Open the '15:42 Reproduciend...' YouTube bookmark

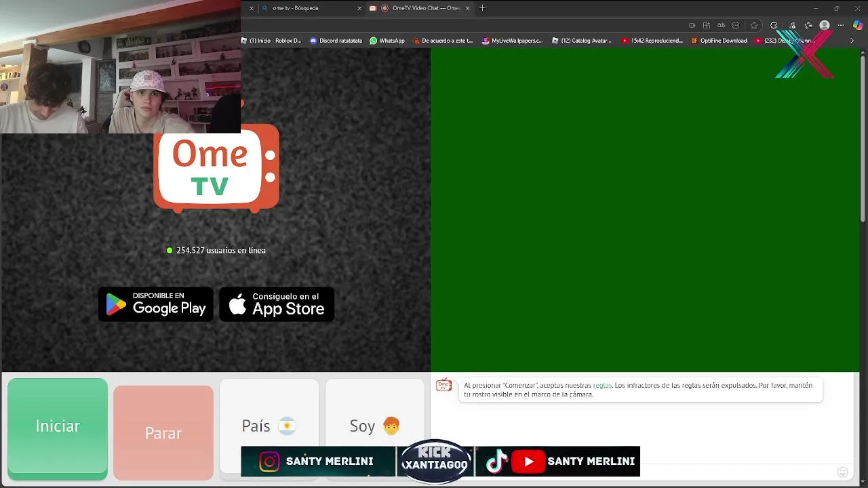coord(652,41)
